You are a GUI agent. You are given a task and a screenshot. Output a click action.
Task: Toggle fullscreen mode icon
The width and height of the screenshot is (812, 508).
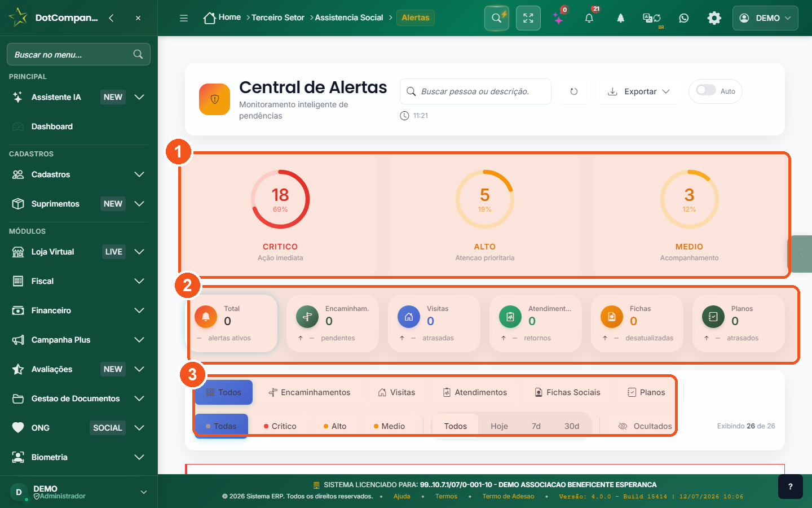[528, 18]
